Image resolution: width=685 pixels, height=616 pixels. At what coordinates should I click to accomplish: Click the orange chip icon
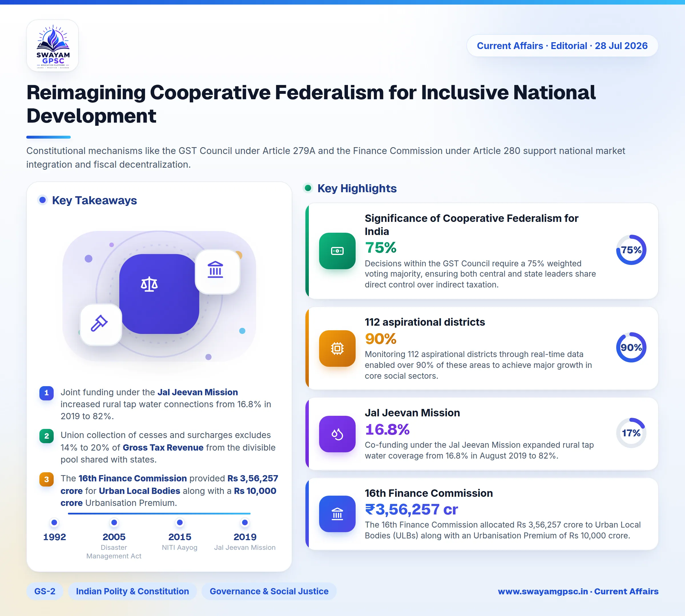click(337, 348)
